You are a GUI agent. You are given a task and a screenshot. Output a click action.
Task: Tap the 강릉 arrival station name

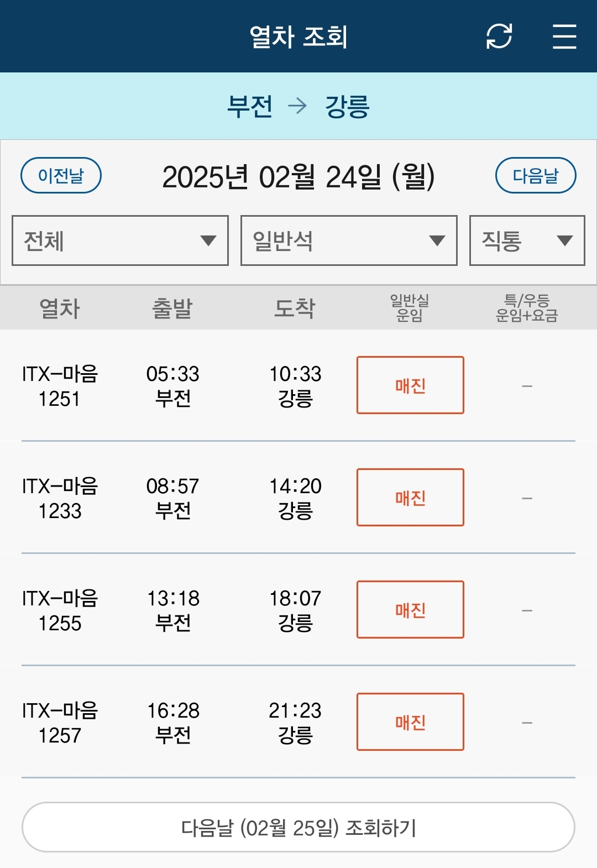[x=347, y=106]
